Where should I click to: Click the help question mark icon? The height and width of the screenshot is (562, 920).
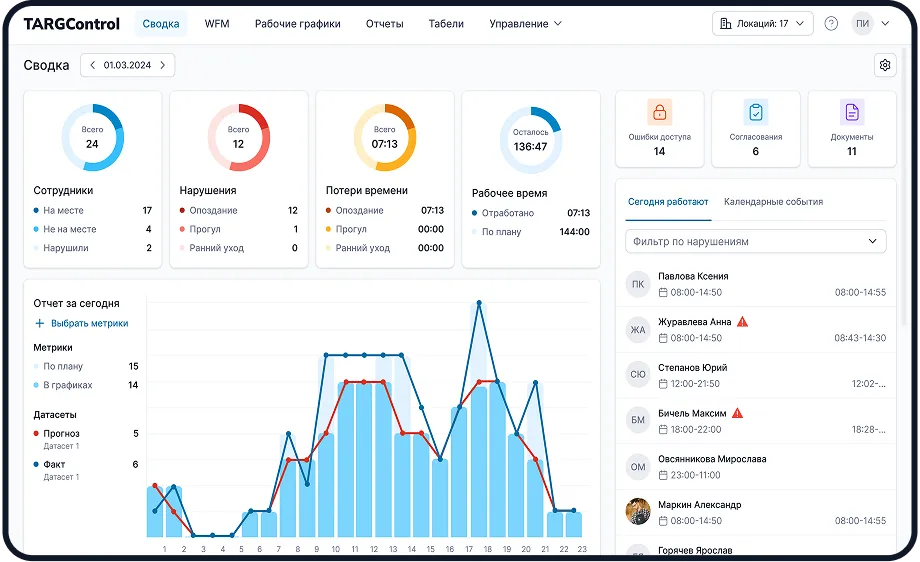pyautogui.click(x=831, y=24)
